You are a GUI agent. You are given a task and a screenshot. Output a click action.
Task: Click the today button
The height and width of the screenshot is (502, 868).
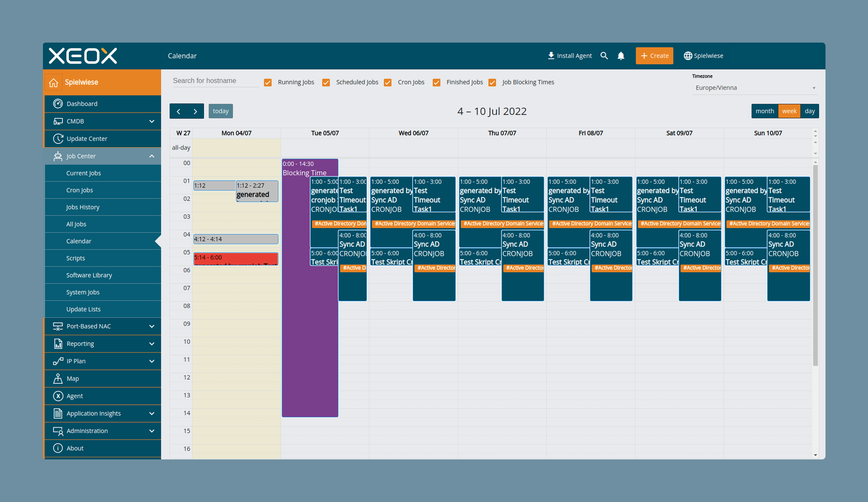coord(220,111)
